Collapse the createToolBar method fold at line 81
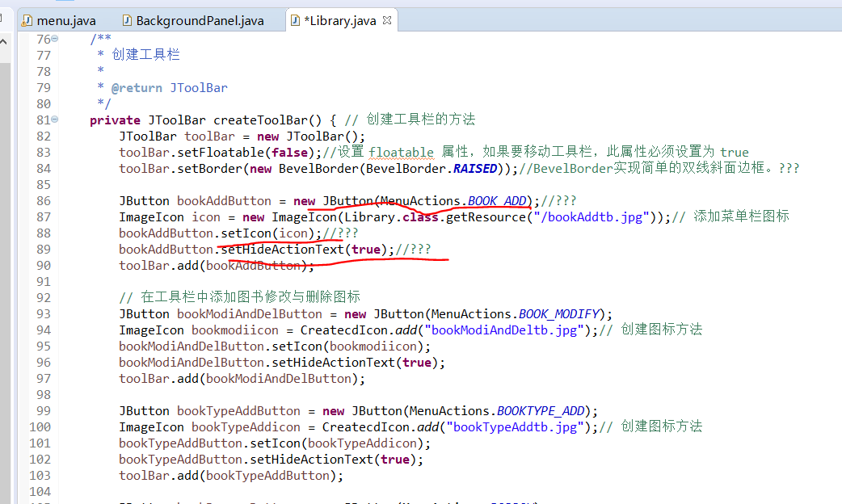This screenshot has height=504, width=842. (55, 120)
